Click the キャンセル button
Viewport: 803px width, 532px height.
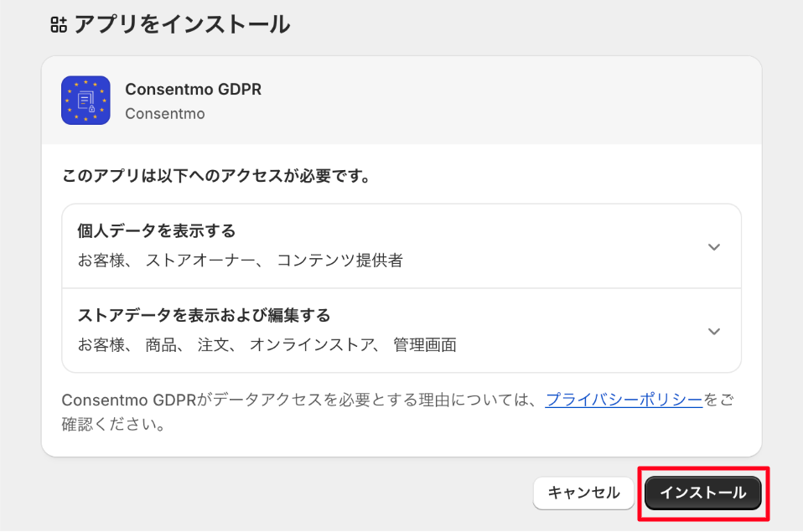(583, 493)
